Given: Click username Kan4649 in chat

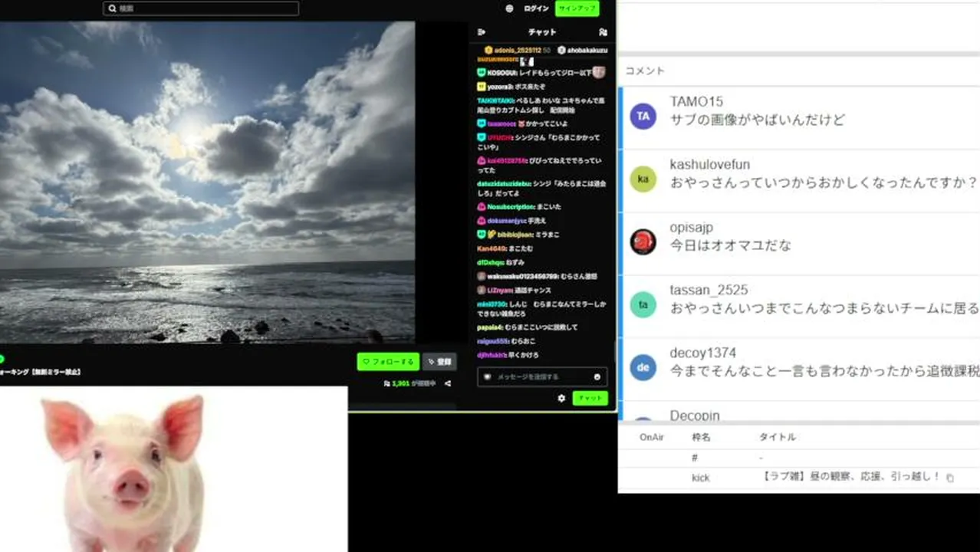Looking at the screenshot, I should tap(490, 248).
